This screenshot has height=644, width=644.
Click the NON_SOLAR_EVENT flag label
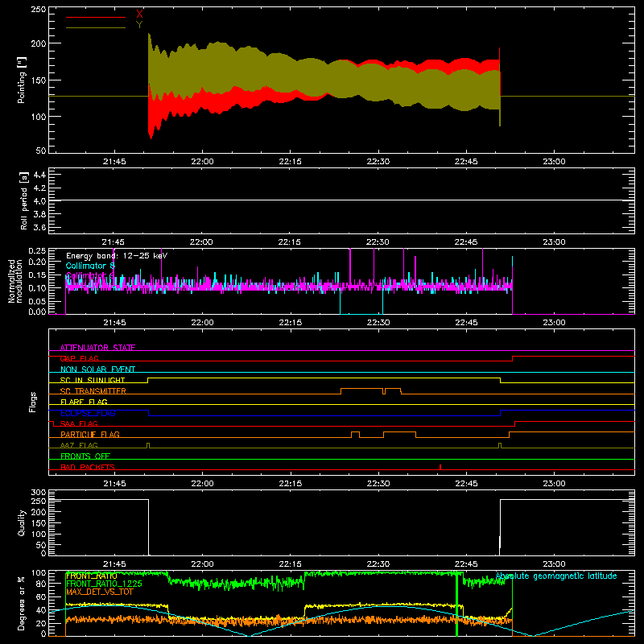pyautogui.click(x=97, y=369)
